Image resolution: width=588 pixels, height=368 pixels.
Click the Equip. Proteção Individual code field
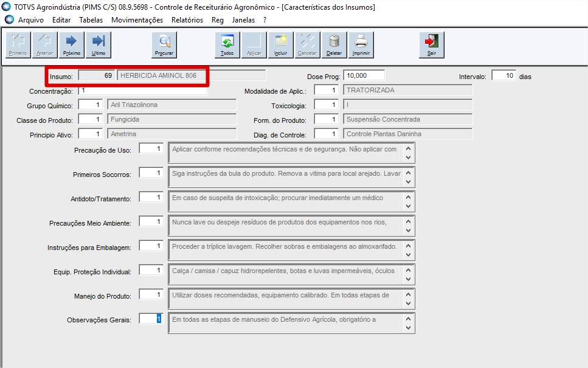(151, 271)
